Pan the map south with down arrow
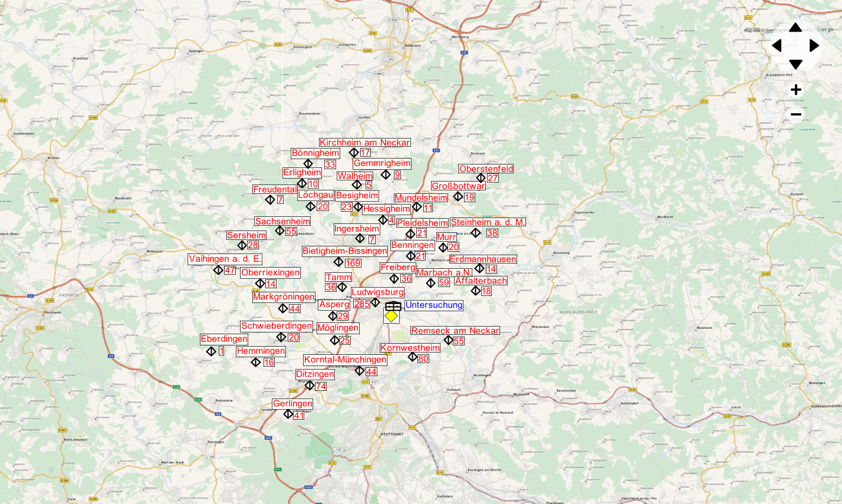This screenshot has height=504, width=842. click(x=795, y=64)
